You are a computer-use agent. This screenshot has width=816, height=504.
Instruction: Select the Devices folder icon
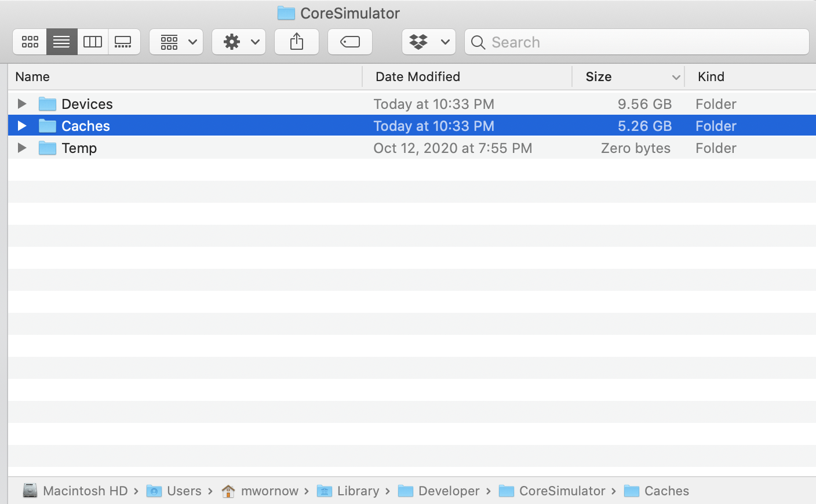[48, 104]
